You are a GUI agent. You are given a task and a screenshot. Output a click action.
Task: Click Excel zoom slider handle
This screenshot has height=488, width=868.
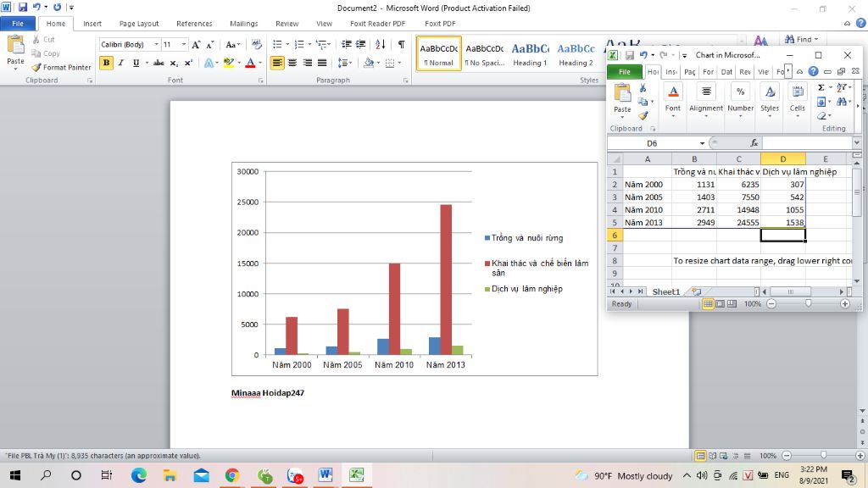[808, 304]
